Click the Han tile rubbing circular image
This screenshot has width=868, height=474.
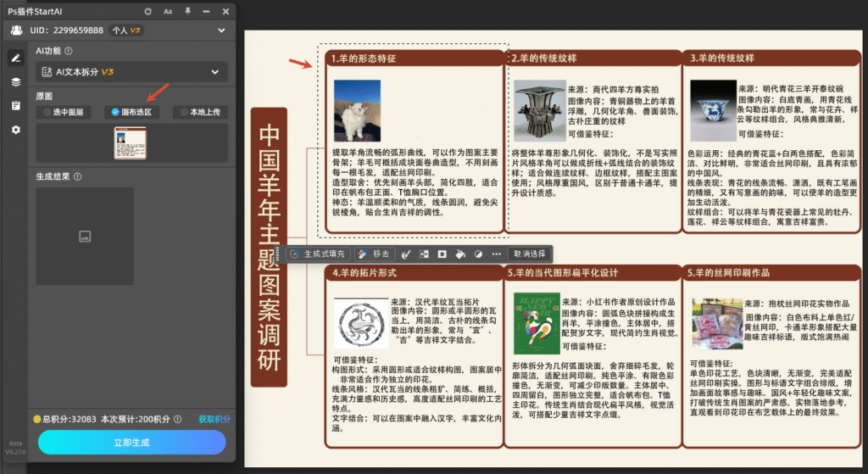coord(361,323)
